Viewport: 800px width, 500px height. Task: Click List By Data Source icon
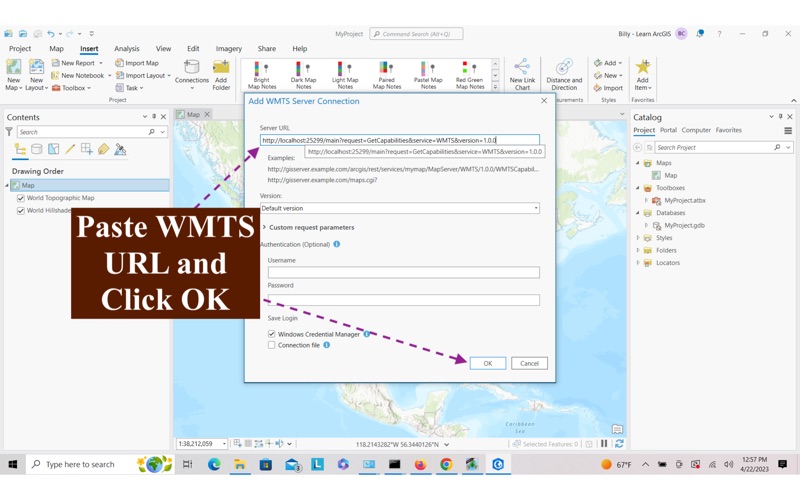click(37, 149)
